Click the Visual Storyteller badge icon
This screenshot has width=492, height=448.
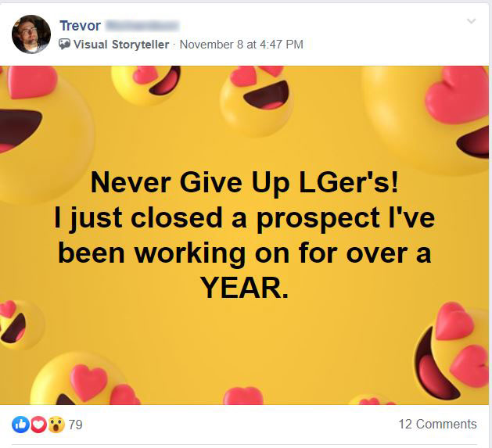(64, 45)
